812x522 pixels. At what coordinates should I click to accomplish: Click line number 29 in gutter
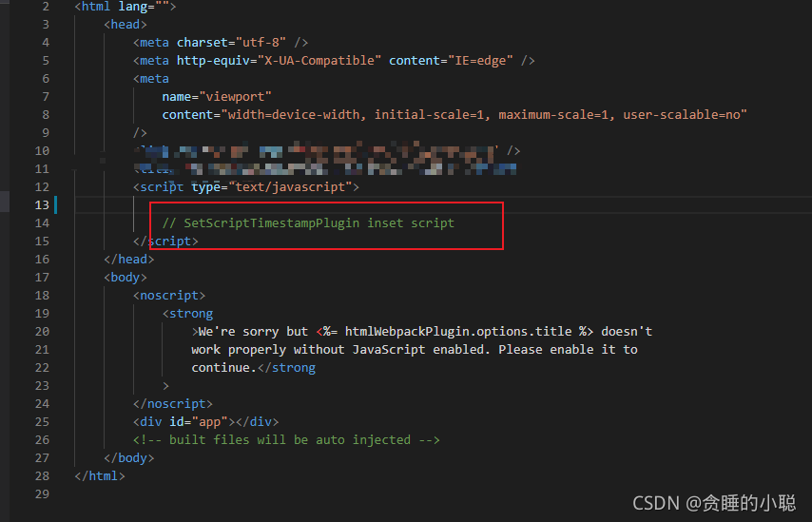42,494
